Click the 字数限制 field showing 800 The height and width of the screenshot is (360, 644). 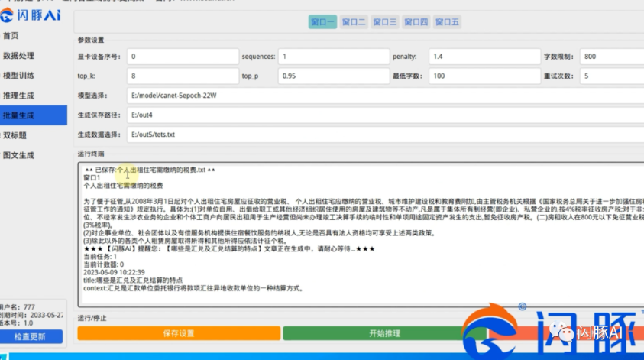612,57
